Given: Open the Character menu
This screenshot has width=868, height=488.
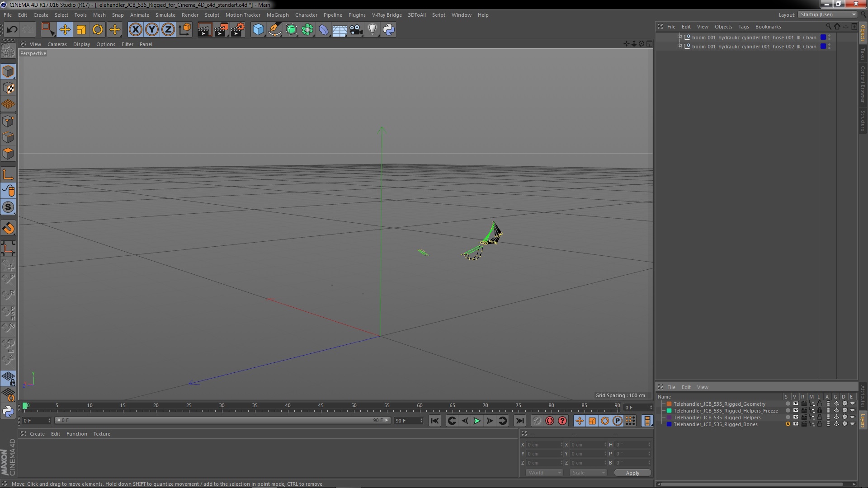Looking at the screenshot, I should click(x=306, y=15).
